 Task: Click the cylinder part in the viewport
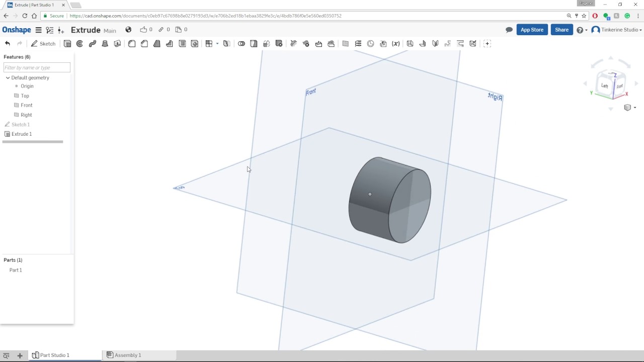389,200
